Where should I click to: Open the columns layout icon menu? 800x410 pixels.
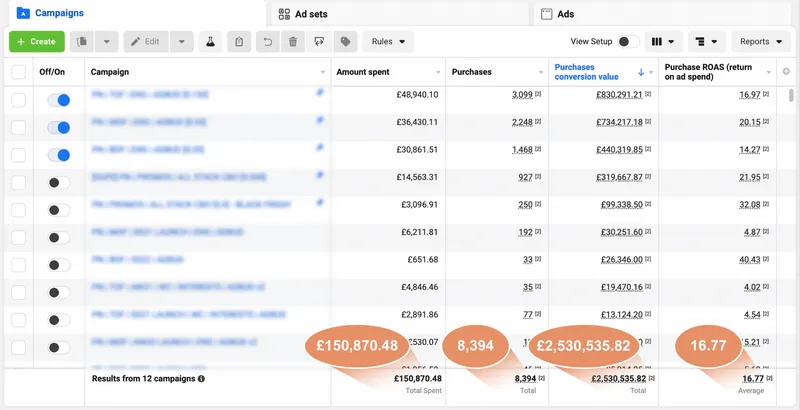pos(663,42)
